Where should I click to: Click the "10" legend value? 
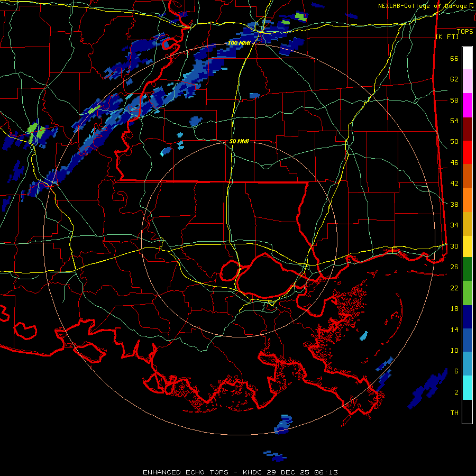click(454, 350)
